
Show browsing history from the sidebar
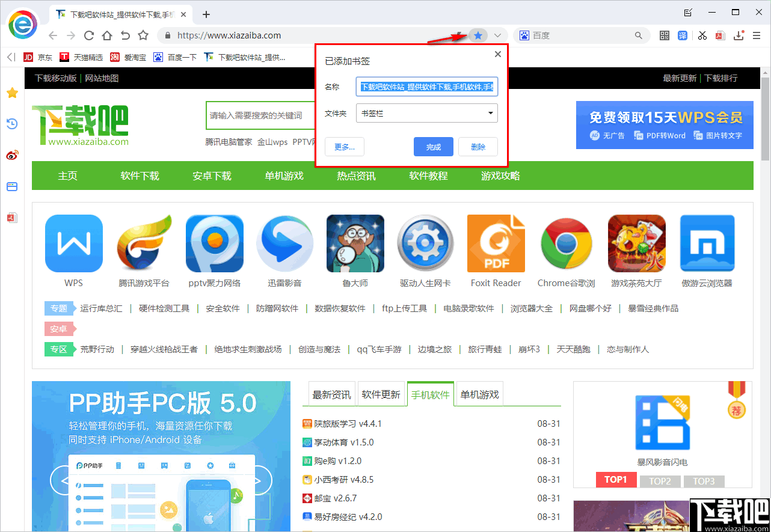[x=12, y=124]
